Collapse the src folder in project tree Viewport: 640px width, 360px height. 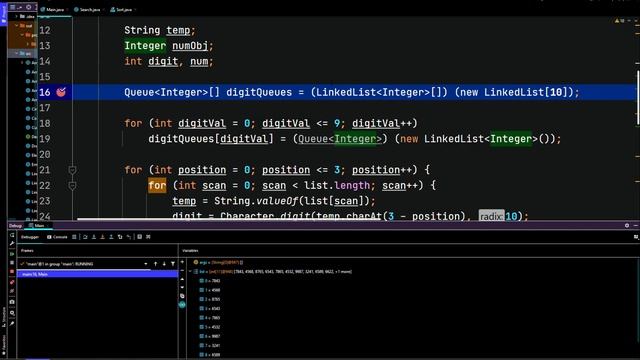(17, 53)
